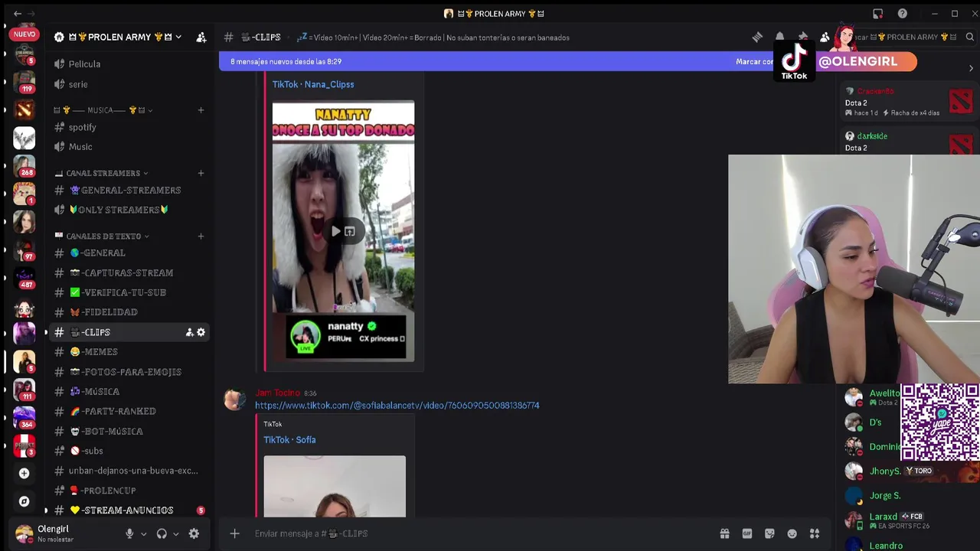The image size is (980, 551).
Task: Play the nanatty TikTok video embed
Action: point(335,231)
